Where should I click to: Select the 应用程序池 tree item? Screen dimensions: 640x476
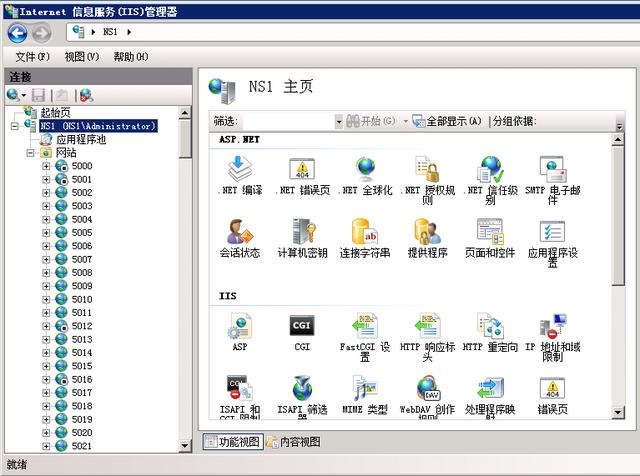[x=81, y=139]
